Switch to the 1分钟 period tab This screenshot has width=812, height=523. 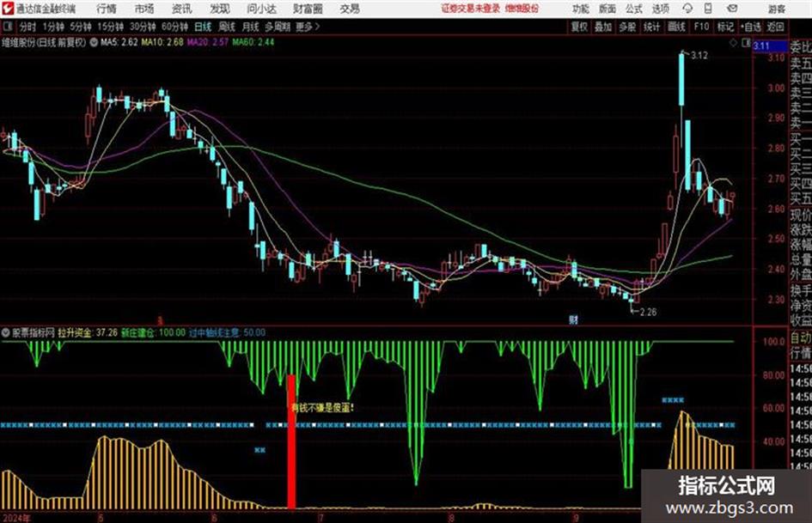tap(52, 27)
